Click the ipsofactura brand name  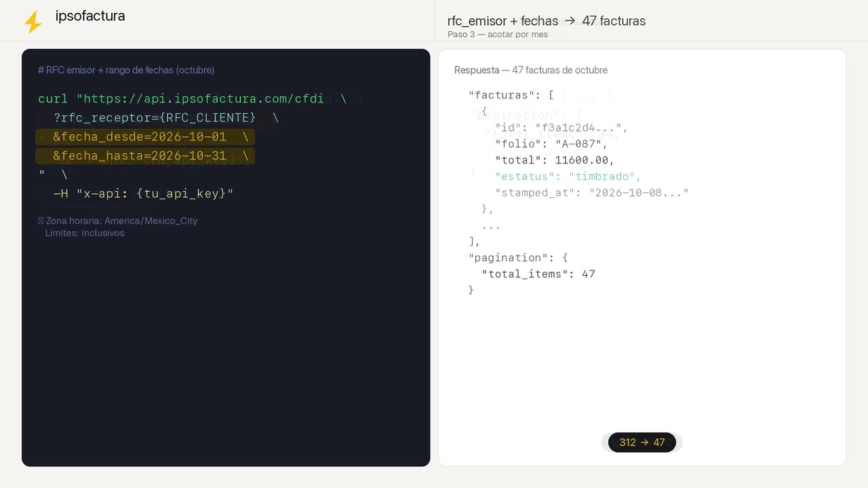[x=90, y=16]
